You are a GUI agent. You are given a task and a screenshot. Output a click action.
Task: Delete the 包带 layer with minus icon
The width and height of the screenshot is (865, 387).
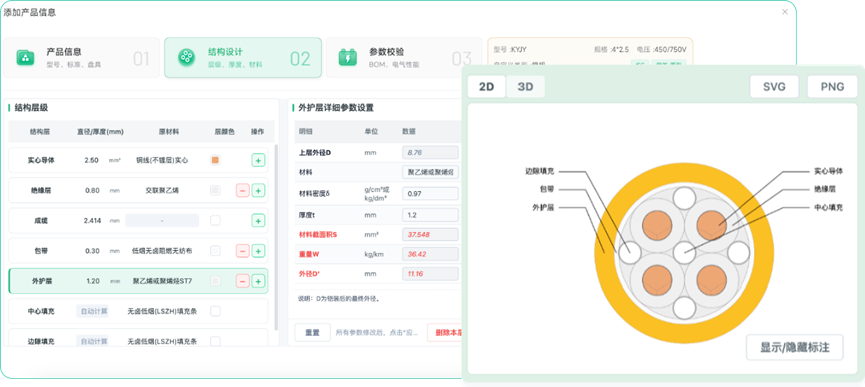coord(242,251)
